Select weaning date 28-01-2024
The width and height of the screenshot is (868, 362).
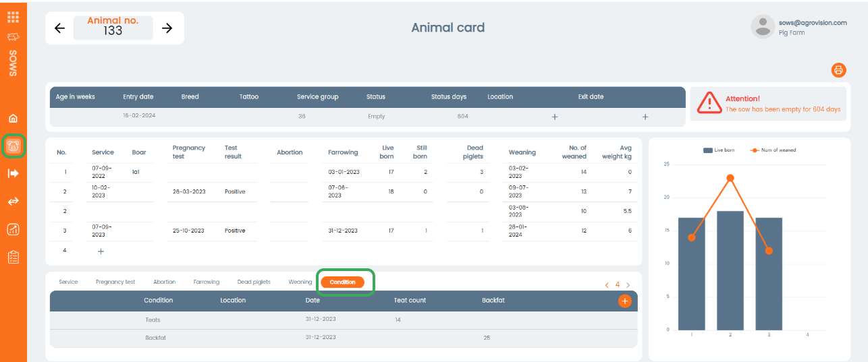(x=520, y=231)
